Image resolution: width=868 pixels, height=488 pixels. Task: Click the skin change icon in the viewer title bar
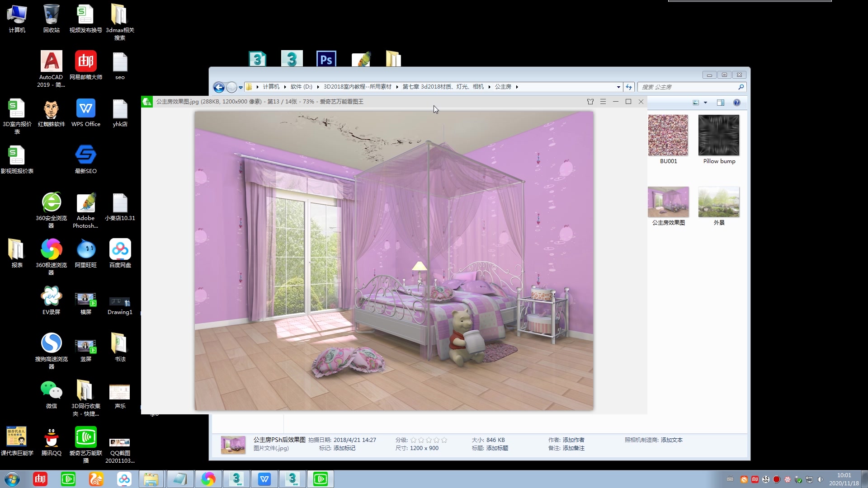(x=590, y=102)
